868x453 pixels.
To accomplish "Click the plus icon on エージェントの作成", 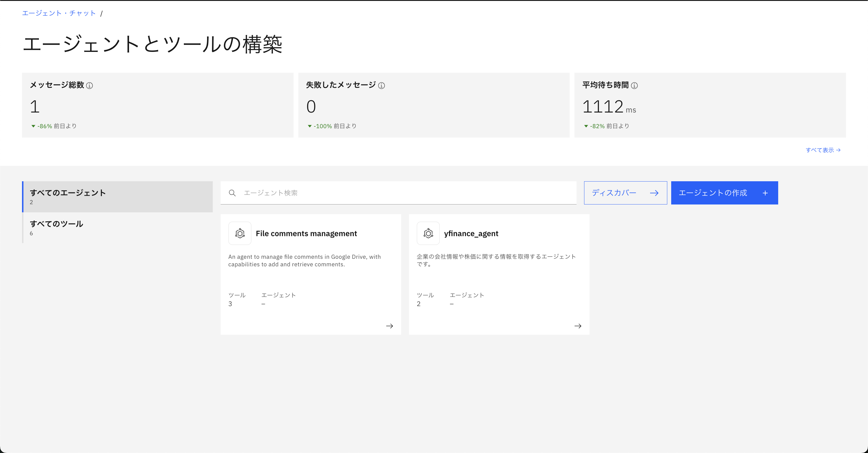I will (x=765, y=193).
